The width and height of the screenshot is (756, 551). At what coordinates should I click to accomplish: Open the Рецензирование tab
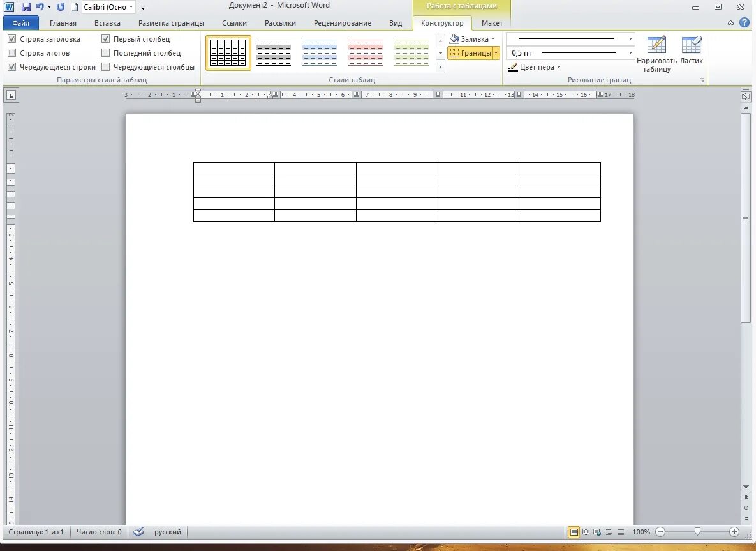[343, 23]
